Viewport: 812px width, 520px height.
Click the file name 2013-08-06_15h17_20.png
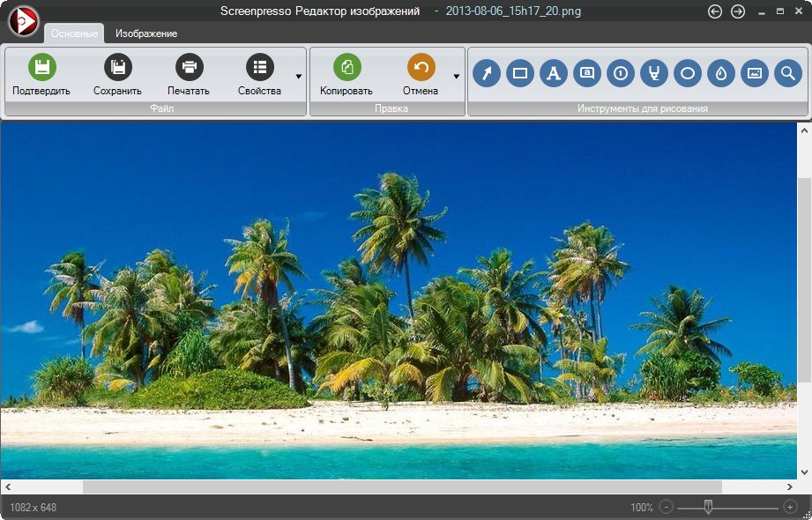[x=513, y=11]
